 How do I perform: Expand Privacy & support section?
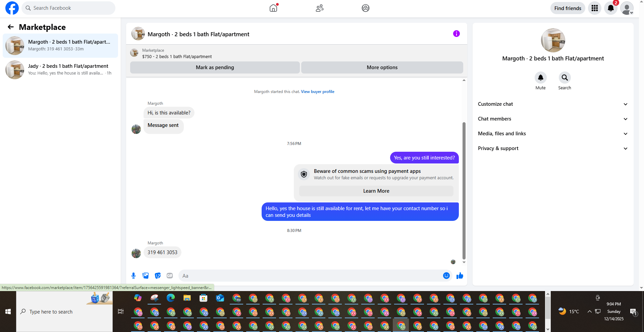[x=553, y=148]
